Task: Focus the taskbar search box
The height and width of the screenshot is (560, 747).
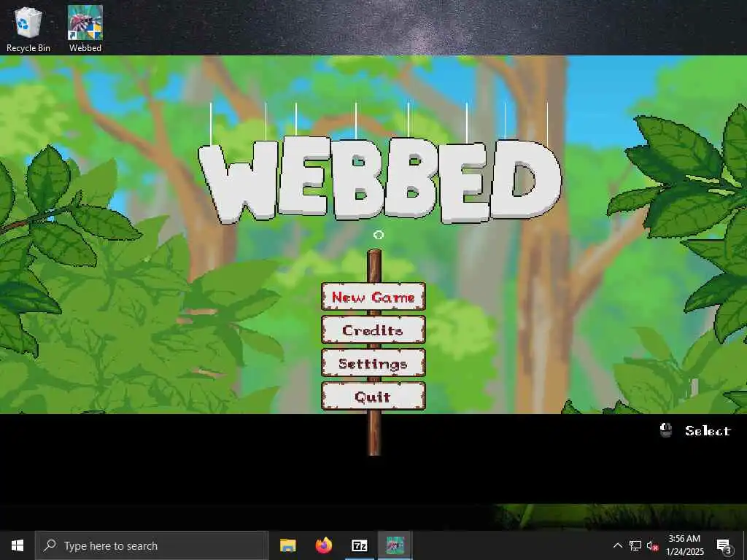Action: pos(152,545)
